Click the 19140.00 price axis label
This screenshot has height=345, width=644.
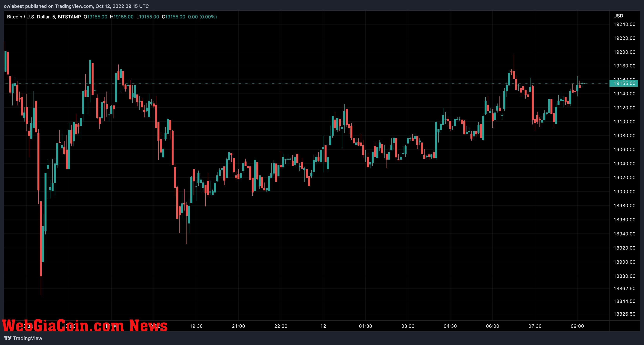tap(624, 94)
